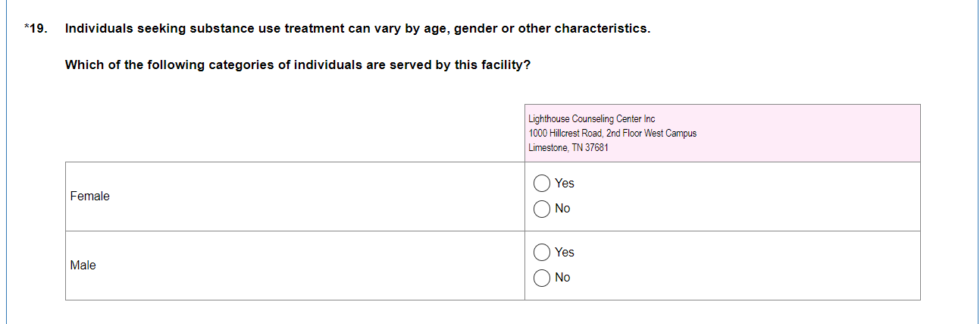Click the blank right side of the pink facility header

click(819, 134)
